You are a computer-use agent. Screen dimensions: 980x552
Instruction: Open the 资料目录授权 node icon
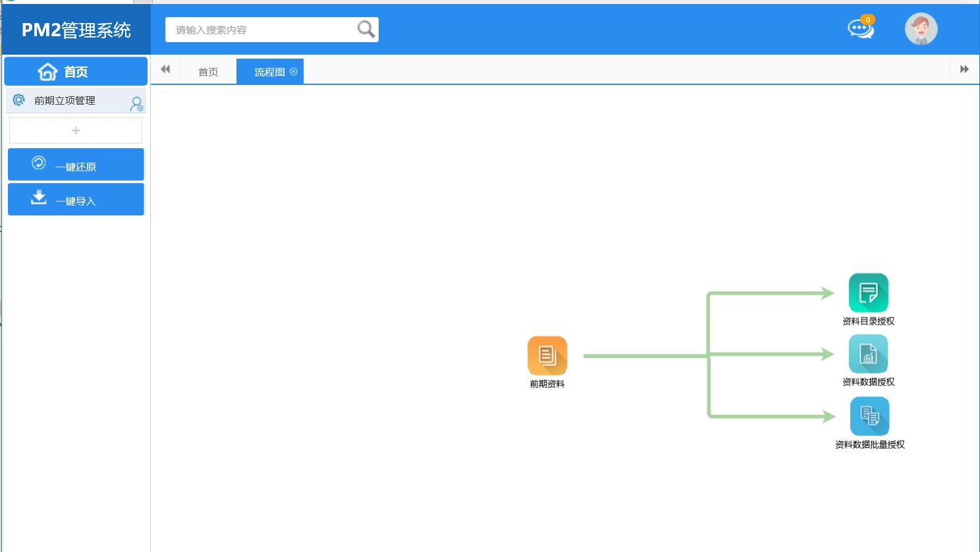868,293
